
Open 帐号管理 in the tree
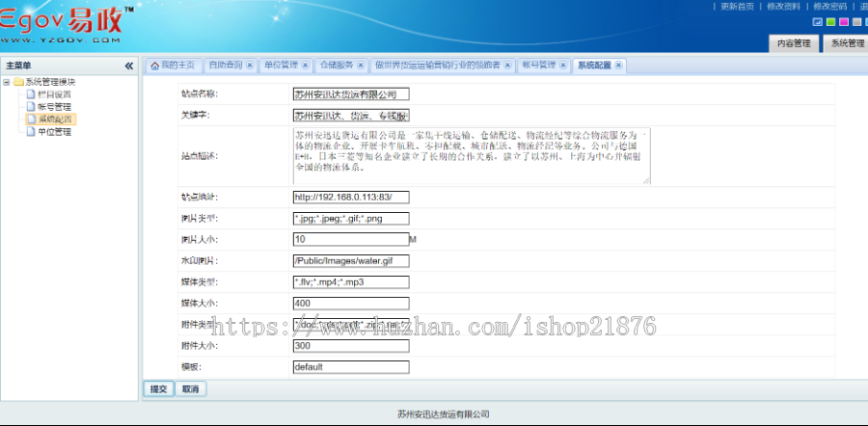pyautogui.click(x=54, y=107)
